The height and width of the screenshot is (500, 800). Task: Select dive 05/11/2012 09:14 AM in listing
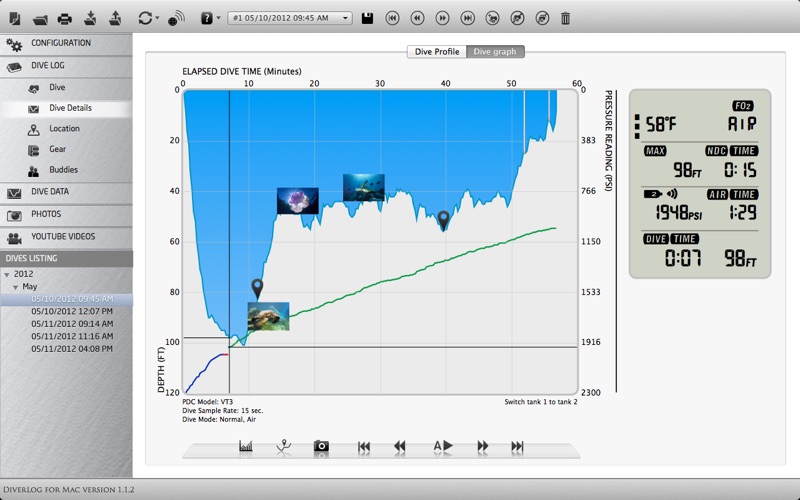(72, 324)
